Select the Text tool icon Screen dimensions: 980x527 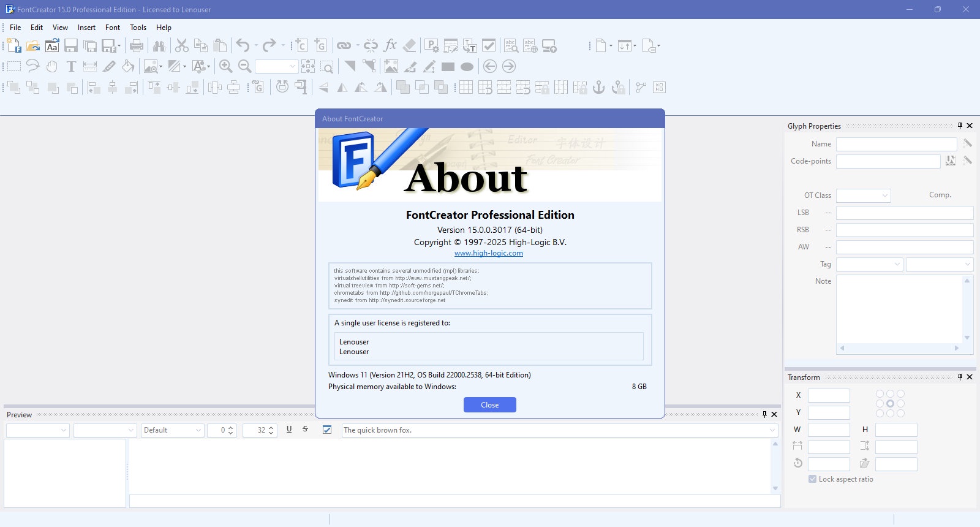coord(71,66)
